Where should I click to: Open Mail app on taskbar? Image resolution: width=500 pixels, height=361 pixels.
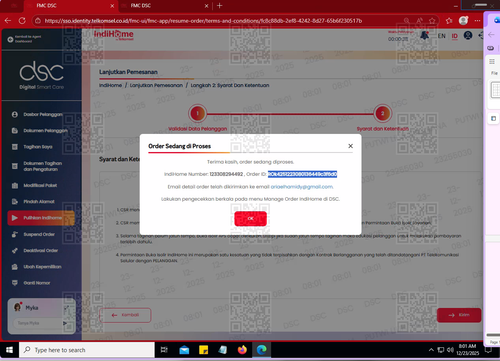(x=184, y=350)
